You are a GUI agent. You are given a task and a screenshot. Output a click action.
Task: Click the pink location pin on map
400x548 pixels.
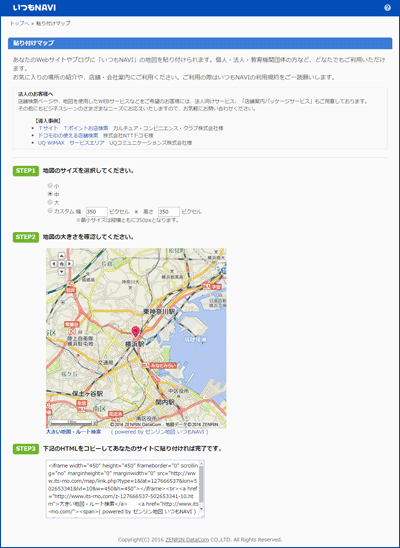click(135, 332)
